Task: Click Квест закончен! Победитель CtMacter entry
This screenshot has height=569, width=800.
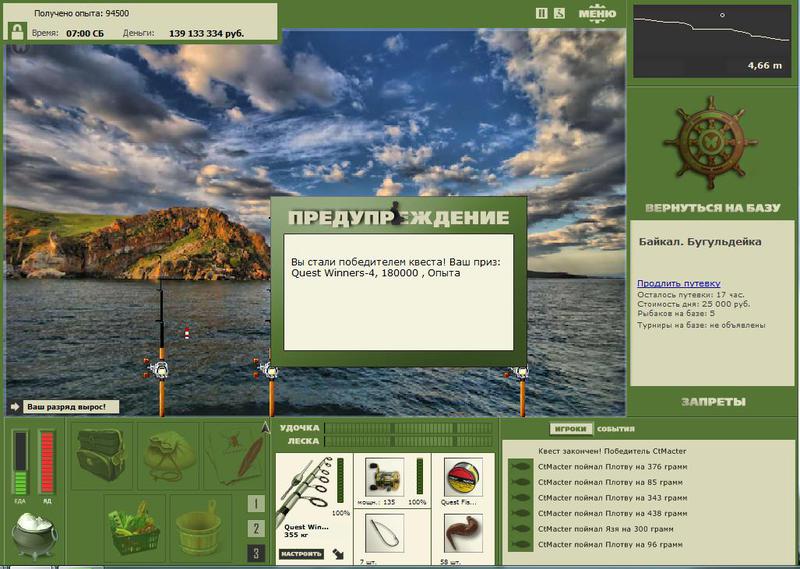Action: pos(612,451)
